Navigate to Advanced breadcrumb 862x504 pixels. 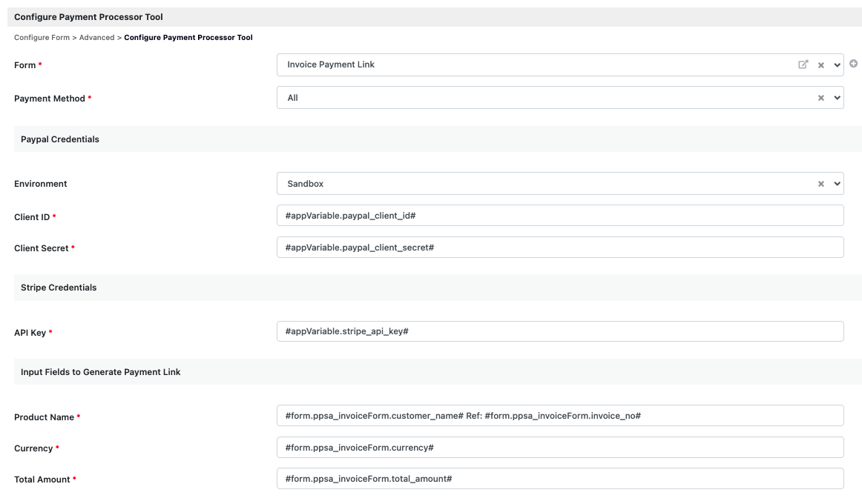click(x=96, y=38)
